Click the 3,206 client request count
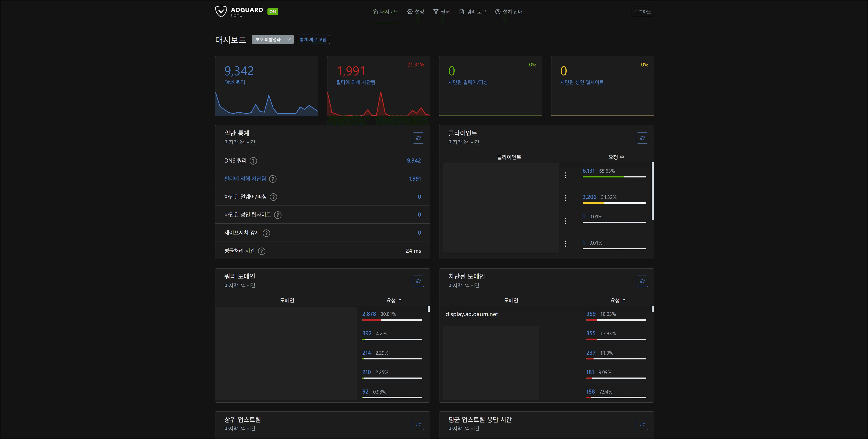This screenshot has width=868, height=439. click(x=589, y=197)
